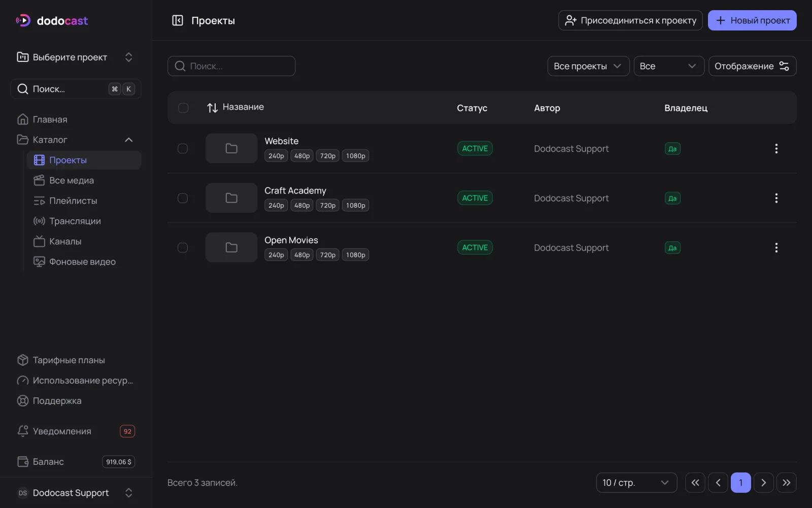Open Тарифные планы in the sidebar

coord(76,360)
